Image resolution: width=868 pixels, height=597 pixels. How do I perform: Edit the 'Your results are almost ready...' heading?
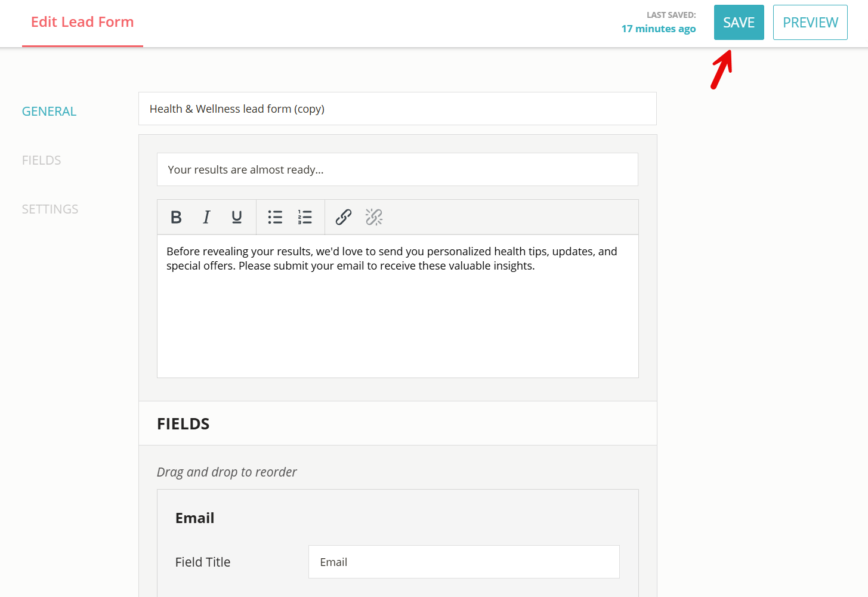(397, 169)
